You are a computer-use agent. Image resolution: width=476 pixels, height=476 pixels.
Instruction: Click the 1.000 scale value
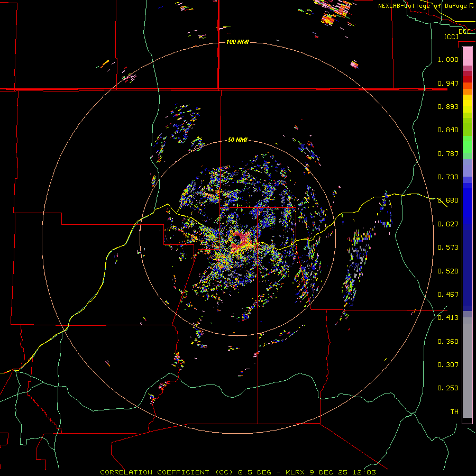coord(448,59)
